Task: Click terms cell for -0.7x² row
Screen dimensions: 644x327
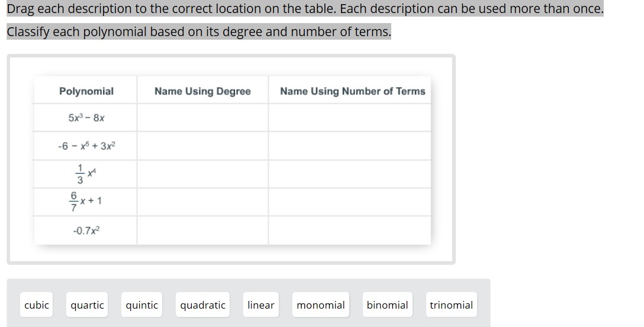Action: tap(349, 230)
